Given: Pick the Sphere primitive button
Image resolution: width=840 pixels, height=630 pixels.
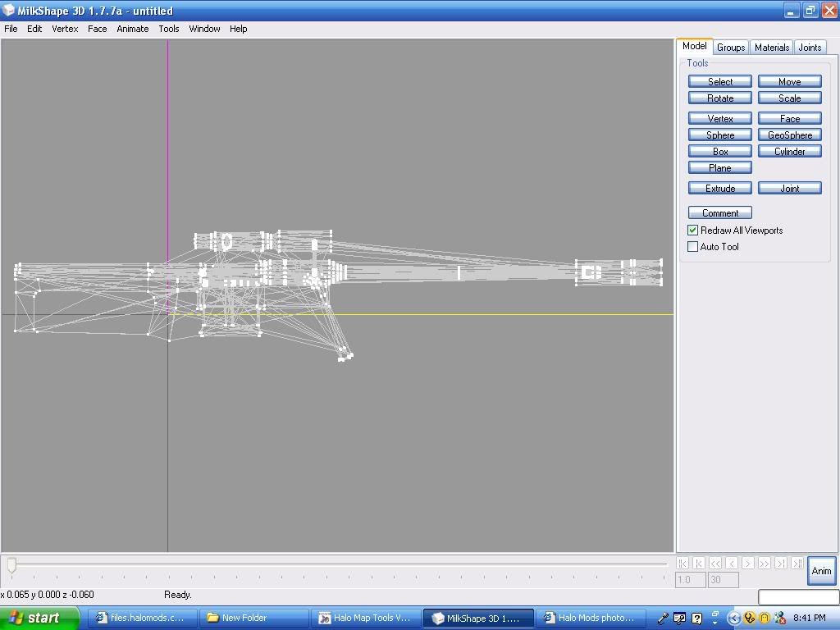Looking at the screenshot, I should 720,135.
